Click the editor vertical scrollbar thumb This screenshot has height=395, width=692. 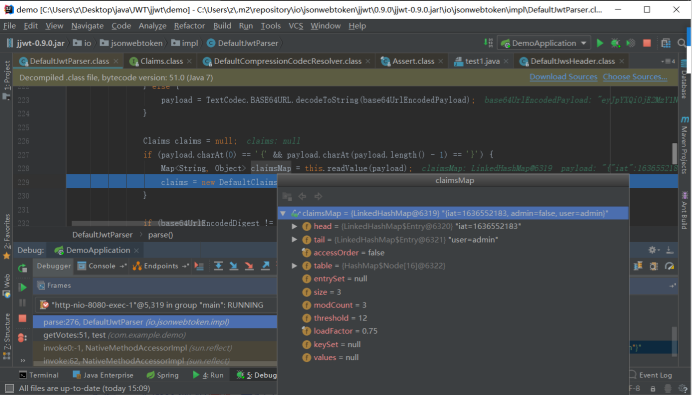pyautogui.click(x=674, y=153)
